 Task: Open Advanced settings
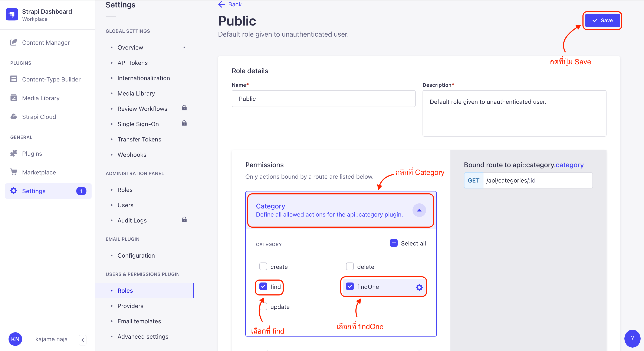pyautogui.click(x=143, y=337)
